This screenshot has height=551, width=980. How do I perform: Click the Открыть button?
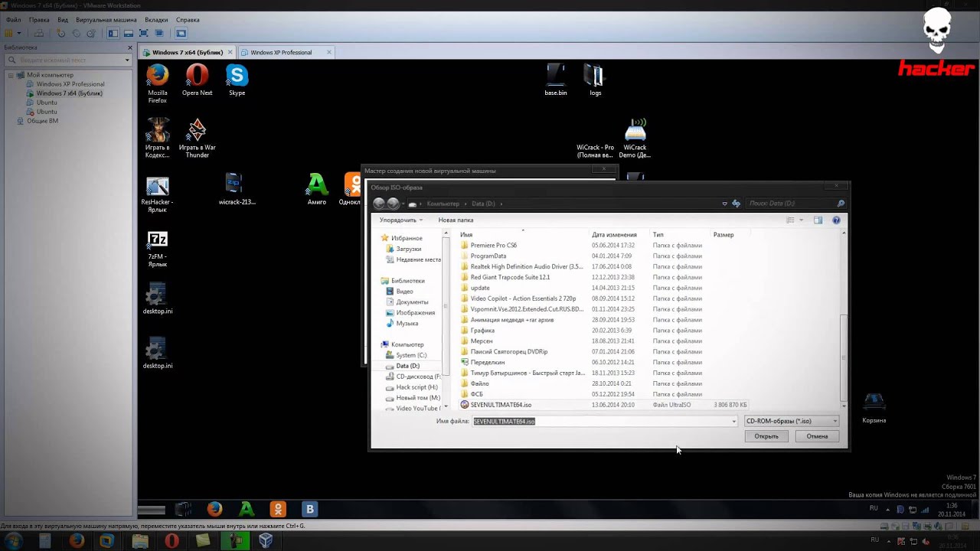tap(766, 436)
